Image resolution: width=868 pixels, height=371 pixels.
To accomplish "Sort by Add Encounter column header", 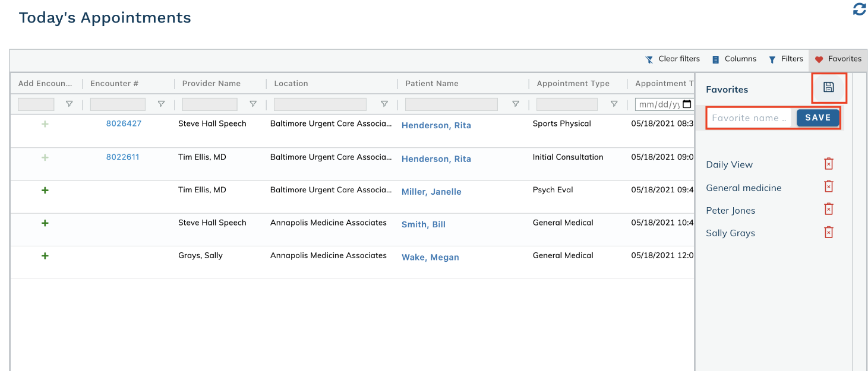I will point(45,83).
